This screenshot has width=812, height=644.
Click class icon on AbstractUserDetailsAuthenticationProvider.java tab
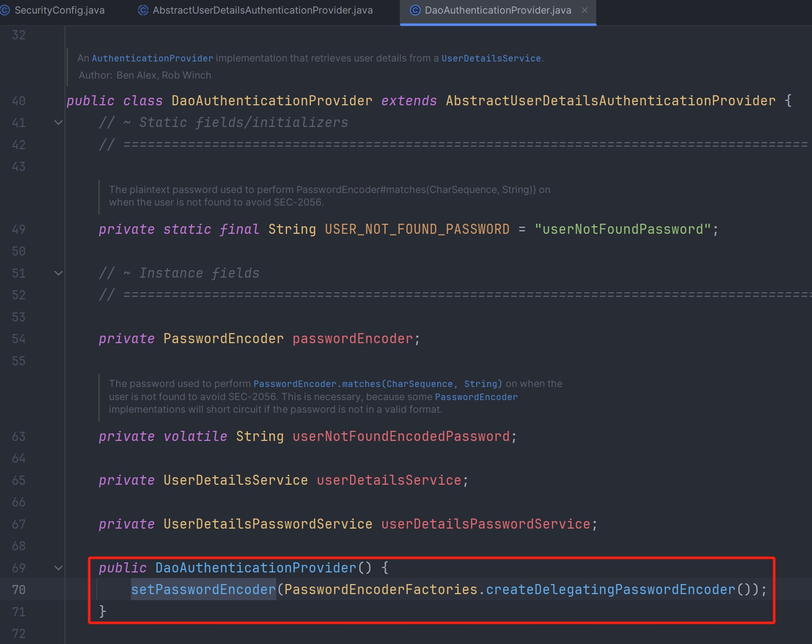pyautogui.click(x=143, y=10)
